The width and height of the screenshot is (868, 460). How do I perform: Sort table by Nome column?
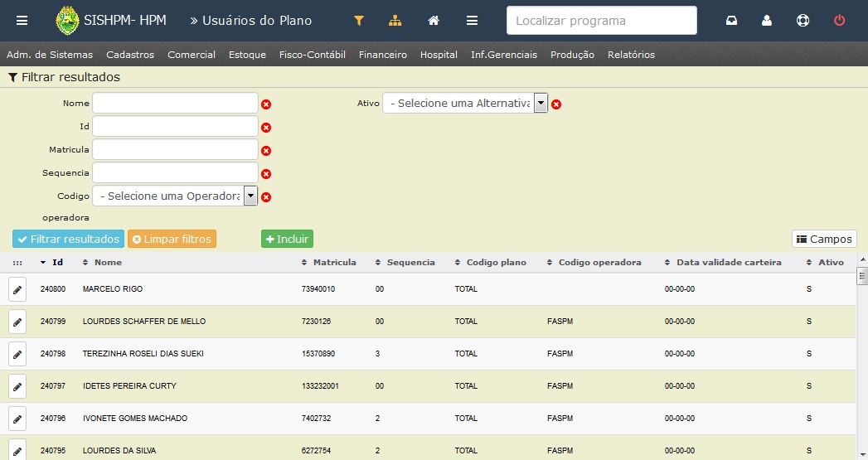coord(102,263)
